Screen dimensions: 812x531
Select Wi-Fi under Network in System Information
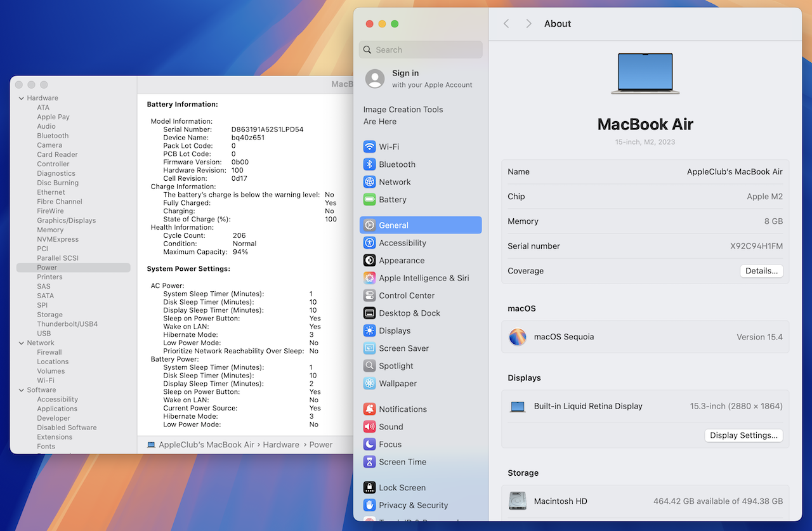[46, 381]
